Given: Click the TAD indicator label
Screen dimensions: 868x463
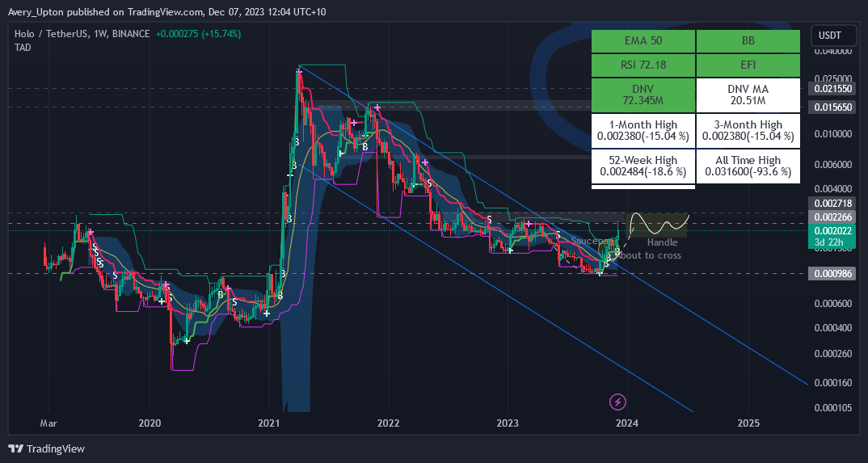Looking at the screenshot, I should 23,48.
